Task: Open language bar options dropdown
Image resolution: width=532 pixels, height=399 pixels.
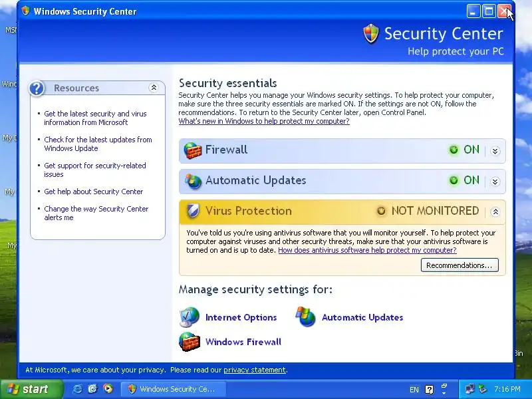Action: click(x=444, y=394)
